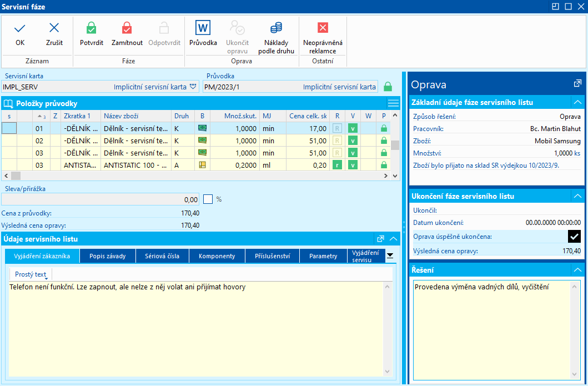Pop out the Oprava panel
The image size is (588, 386).
577,84
